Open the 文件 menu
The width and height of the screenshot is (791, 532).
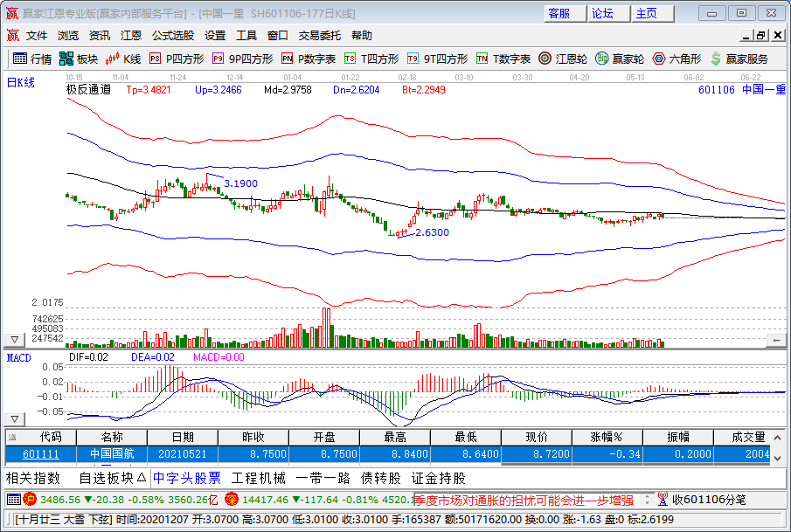click(x=37, y=35)
